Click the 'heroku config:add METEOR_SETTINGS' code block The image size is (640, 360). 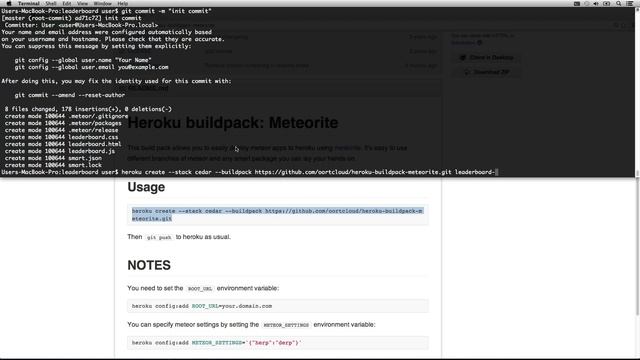tap(278, 342)
